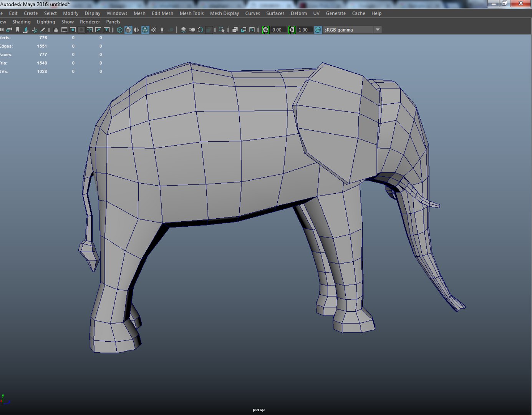Click the X-Ray Active Components icon
This screenshot has width=532, height=415.
click(244, 30)
